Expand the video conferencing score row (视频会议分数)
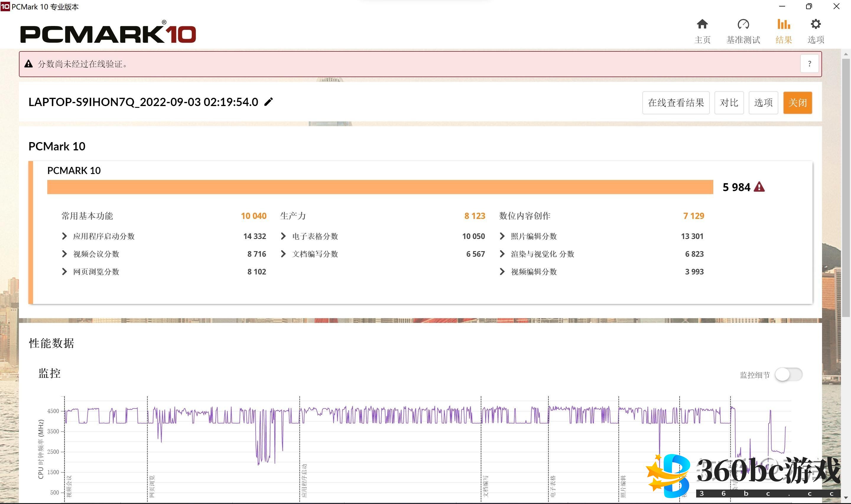This screenshot has width=851, height=504. (64, 254)
